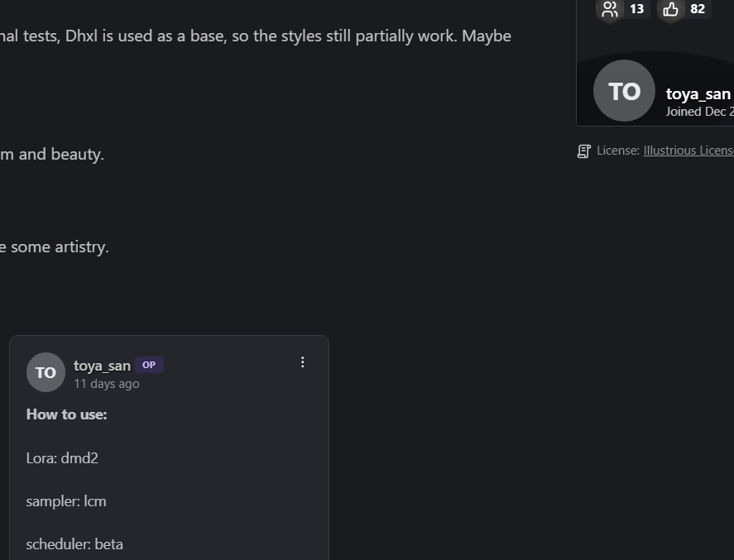Open toya_san profile from creator card name
The height and width of the screenshot is (560, 734).
[x=698, y=93]
